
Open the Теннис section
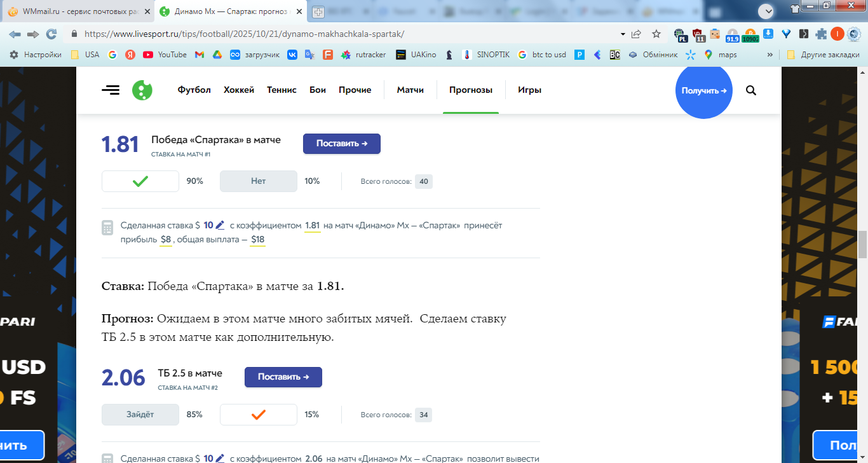(x=281, y=90)
